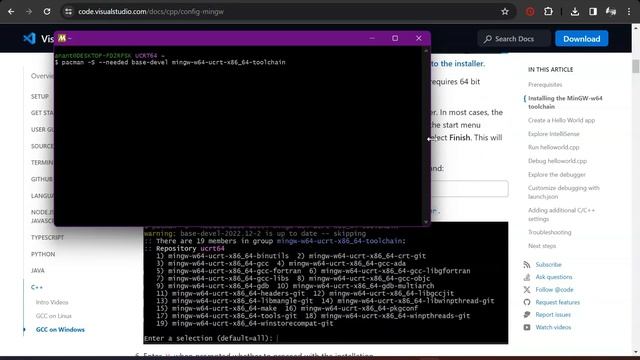Click the Watch videos icon

tap(527, 327)
